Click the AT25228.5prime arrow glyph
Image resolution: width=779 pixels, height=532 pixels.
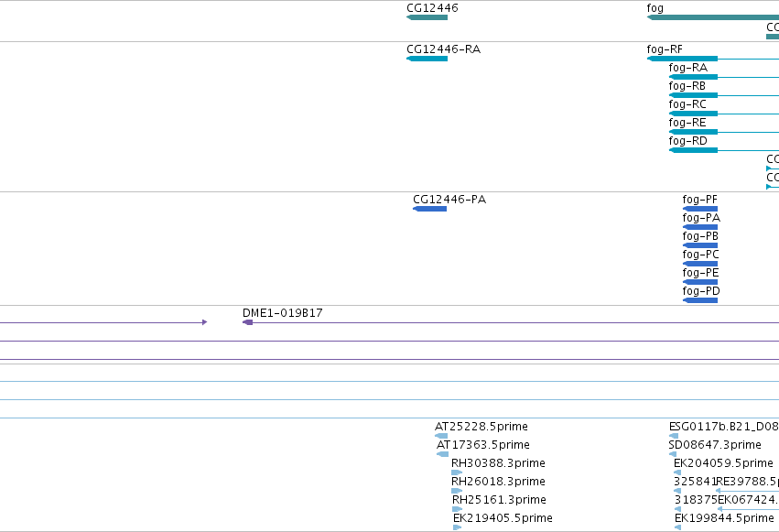(x=441, y=436)
